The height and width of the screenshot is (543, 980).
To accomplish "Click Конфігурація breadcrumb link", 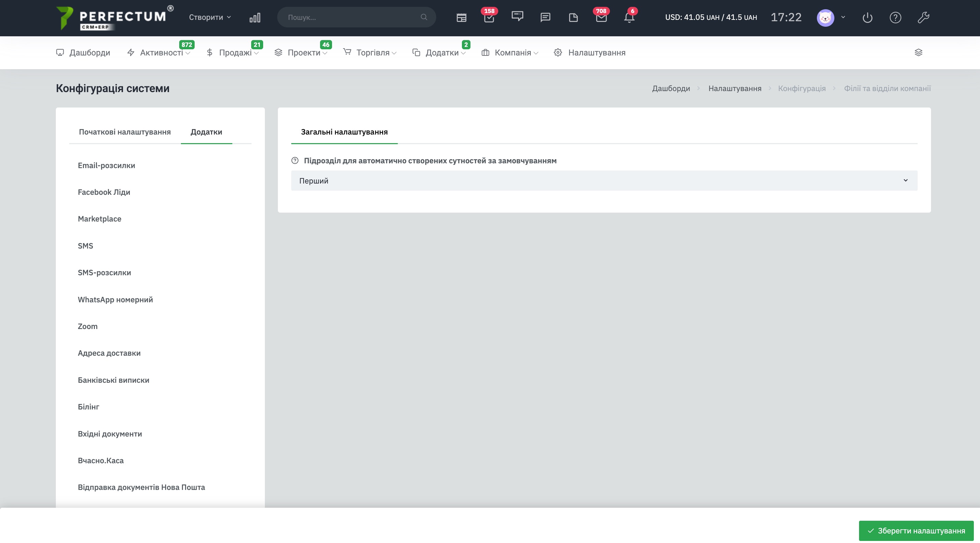I will [802, 88].
